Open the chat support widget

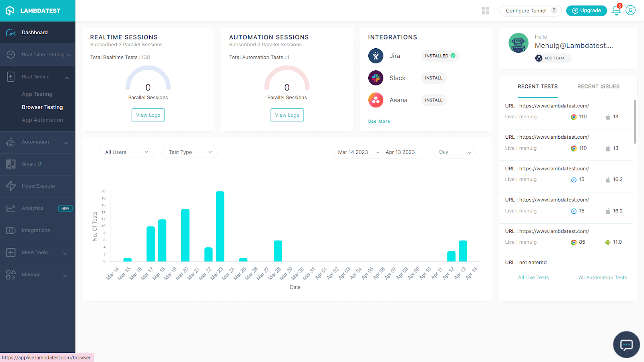pos(626,344)
